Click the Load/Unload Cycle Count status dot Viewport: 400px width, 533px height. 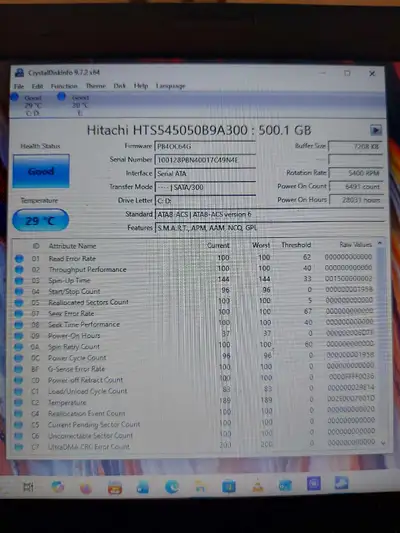tap(19, 391)
